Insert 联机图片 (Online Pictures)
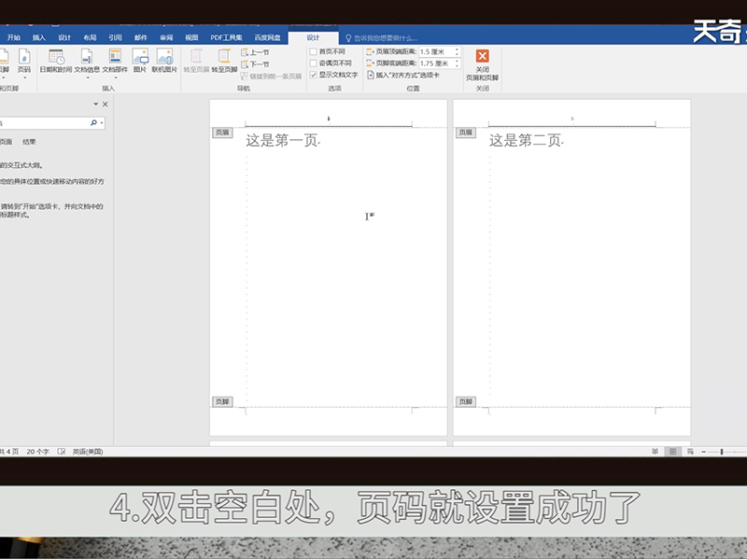This screenshot has width=747, height=560. pos(164,61)
